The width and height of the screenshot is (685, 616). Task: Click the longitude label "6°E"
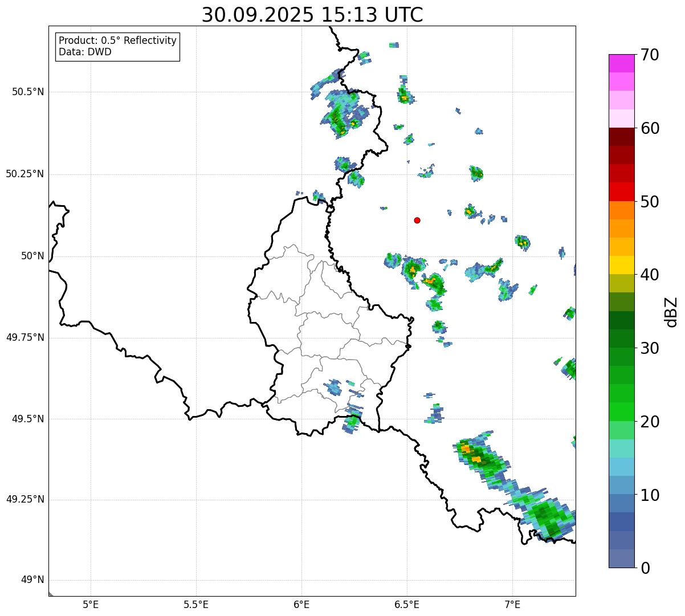point(301,605)
